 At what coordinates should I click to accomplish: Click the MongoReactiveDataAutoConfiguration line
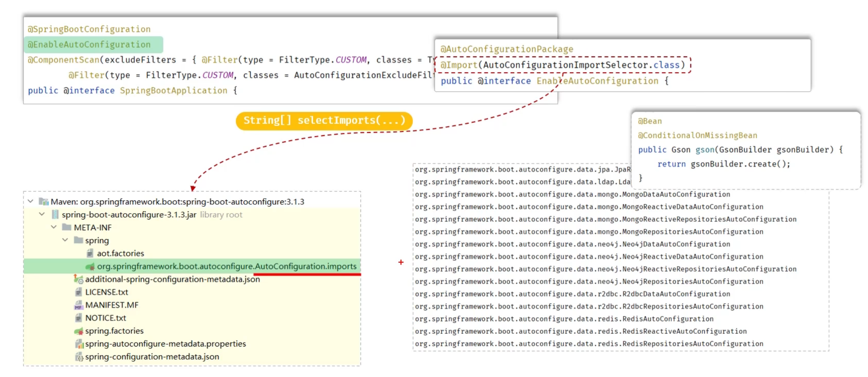tap(589, 207)
